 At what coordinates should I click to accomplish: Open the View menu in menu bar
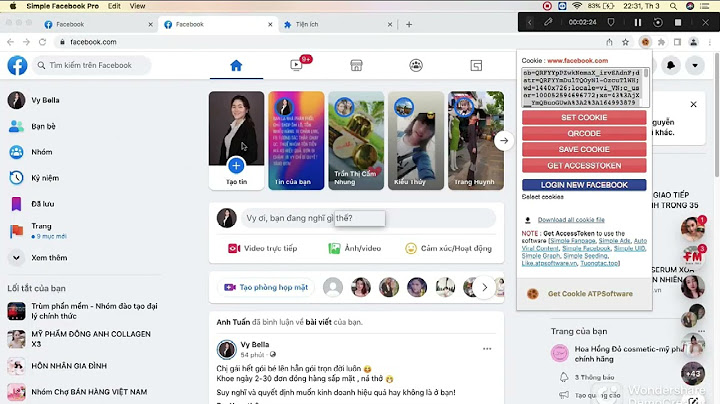(x=137, y=6)
